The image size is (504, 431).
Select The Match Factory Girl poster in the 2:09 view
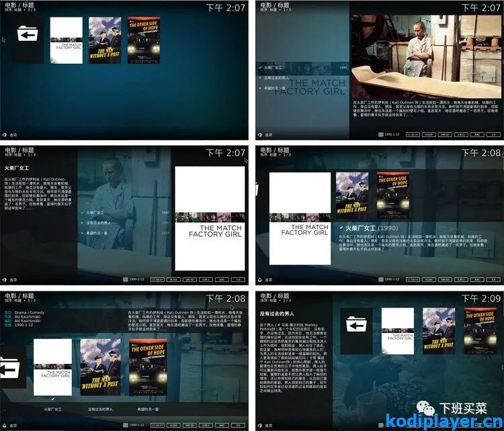pos(398,331)
